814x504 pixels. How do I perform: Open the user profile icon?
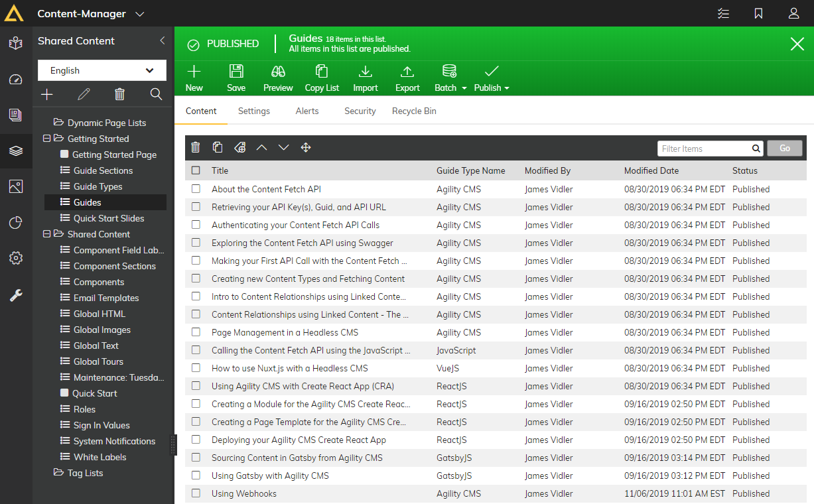click(793, 13)
